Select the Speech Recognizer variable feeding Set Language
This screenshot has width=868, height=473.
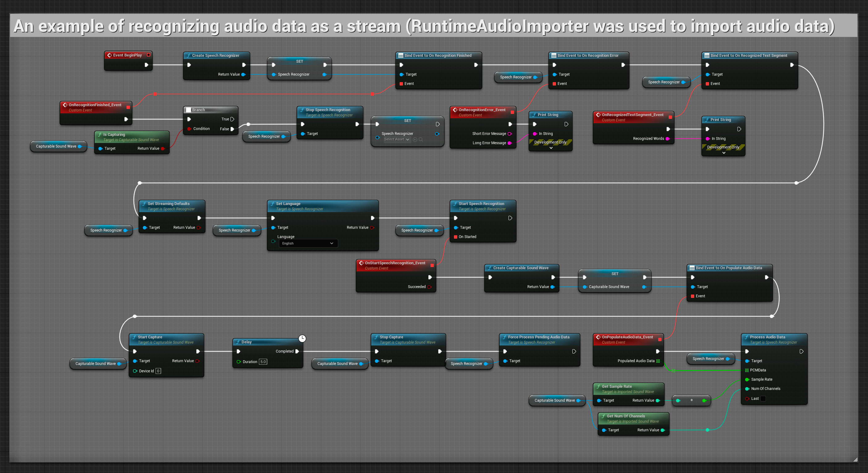(237, 230)
